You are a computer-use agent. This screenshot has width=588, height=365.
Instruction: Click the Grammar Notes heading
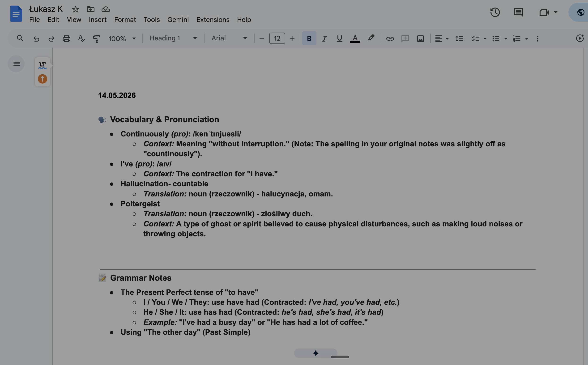pos(141,278)
